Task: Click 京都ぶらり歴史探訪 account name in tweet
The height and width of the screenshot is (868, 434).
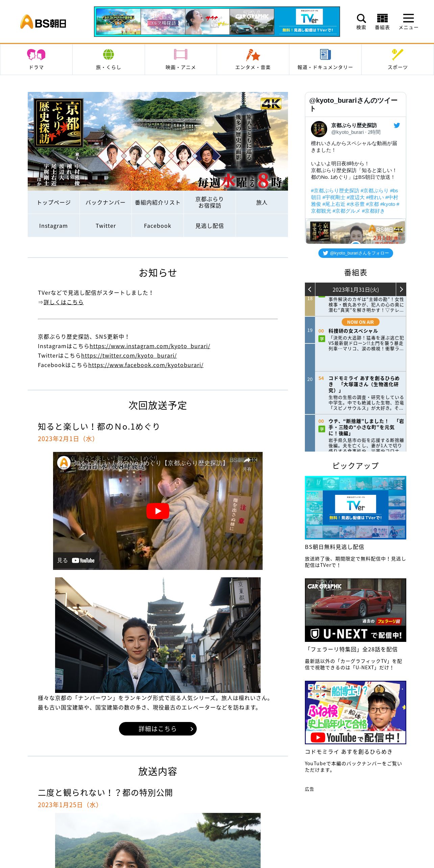Action: coord(354,125)
